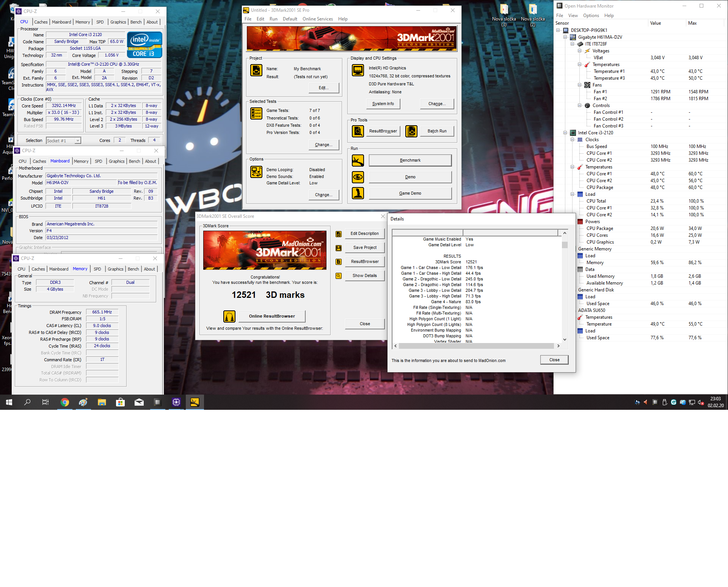Click the ResultBrowser magnifier icon in Pro Tools
728x587 pixels.
pyautogui.click(x=358, y=131)
